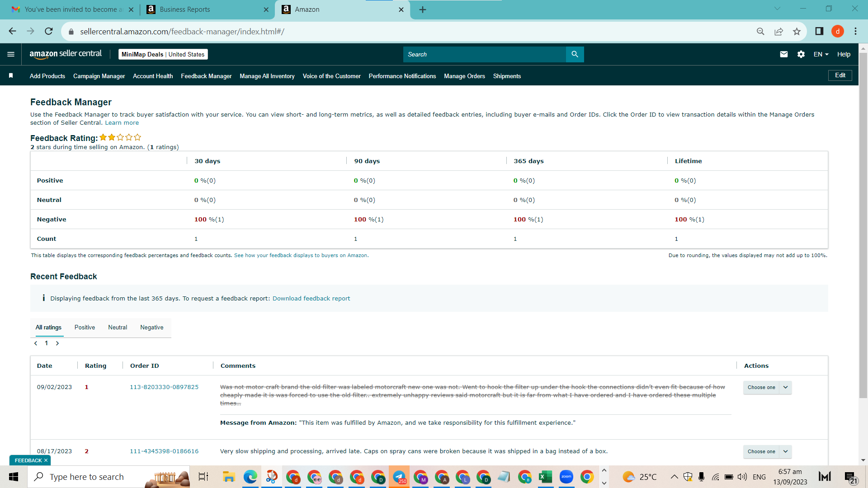Click the Windows taskbar search box

coord(108,477)
